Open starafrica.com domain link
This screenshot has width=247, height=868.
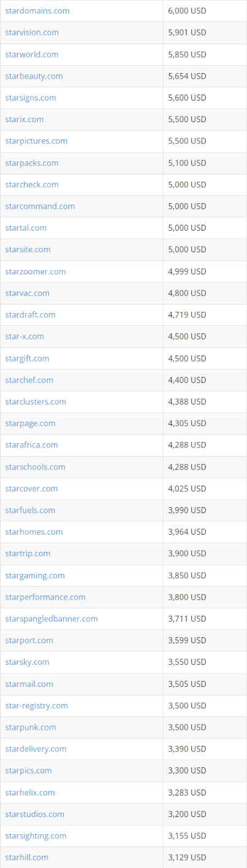(x=32, y=444)
